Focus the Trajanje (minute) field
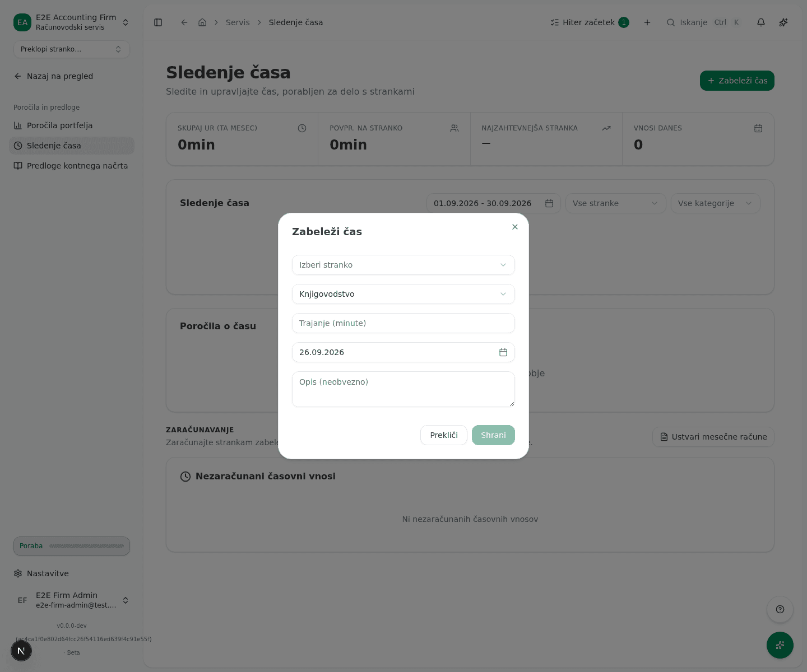807x672 pixels. pyautogui.click(x=403, y=323)
